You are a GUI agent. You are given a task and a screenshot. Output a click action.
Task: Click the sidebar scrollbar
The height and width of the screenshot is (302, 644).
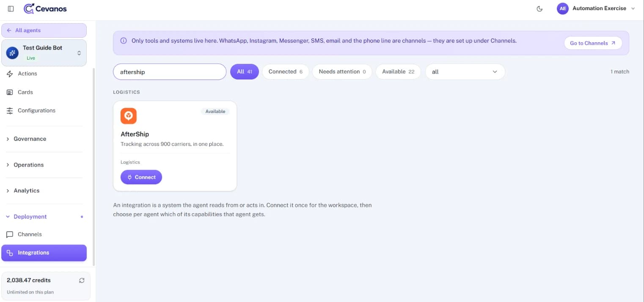coord(94,167)
